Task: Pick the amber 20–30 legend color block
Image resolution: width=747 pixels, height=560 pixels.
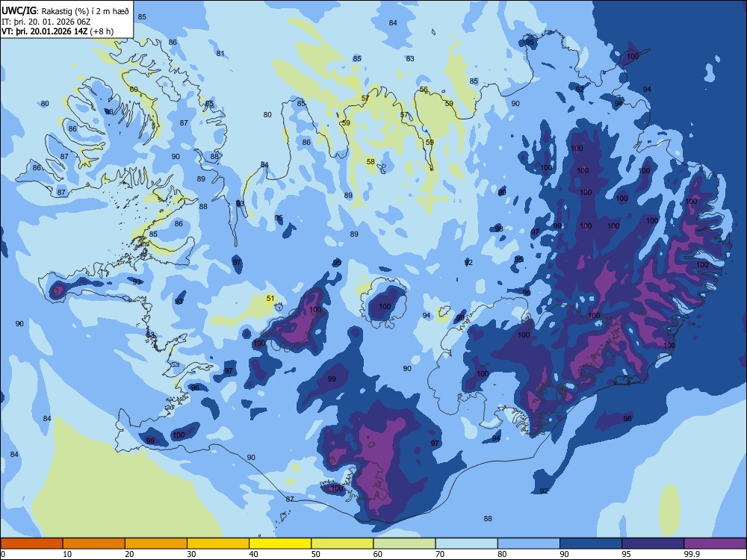Action: click(156, 544)
